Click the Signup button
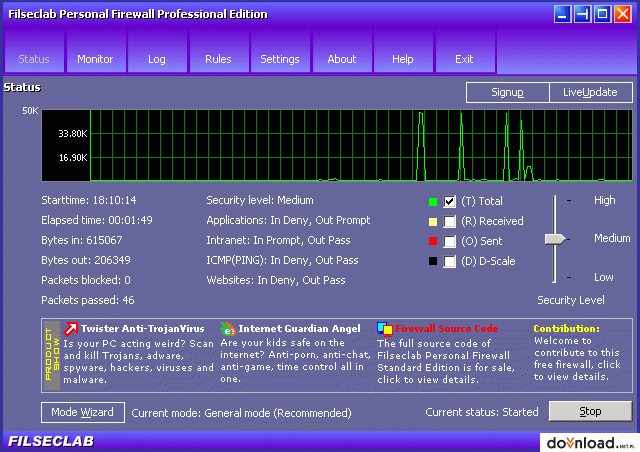The image size is (640, 452). (507, 92)
